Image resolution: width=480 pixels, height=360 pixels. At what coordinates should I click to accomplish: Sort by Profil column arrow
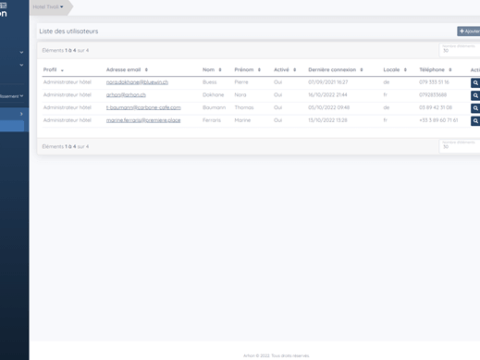[x=62, y=70]
